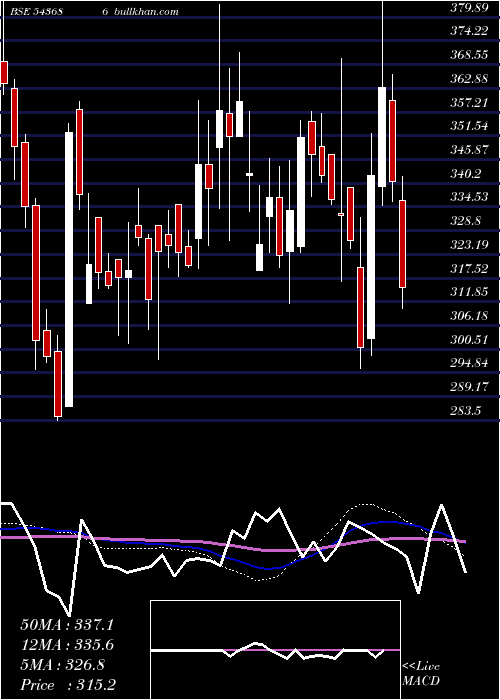Screen dimensions: 500x700
Task: Pick the 351.54 axis value
Action: click(469, 126)
